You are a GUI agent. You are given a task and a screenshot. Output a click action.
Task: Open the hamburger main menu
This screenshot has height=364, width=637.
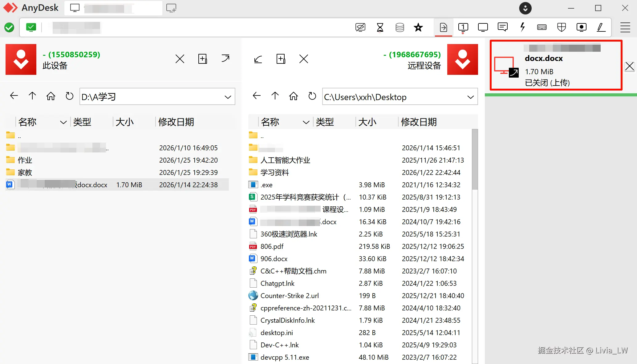(625, 27)
